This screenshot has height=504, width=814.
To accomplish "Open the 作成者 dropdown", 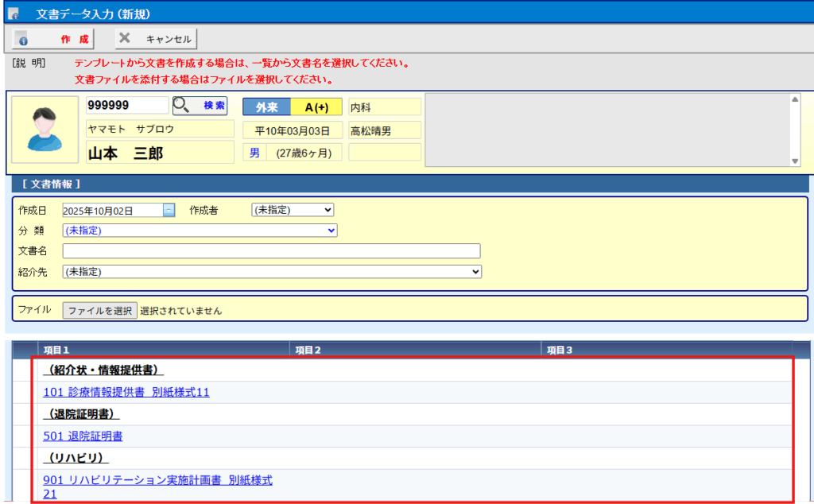I will pyautogui.click(x=293, y=210).
